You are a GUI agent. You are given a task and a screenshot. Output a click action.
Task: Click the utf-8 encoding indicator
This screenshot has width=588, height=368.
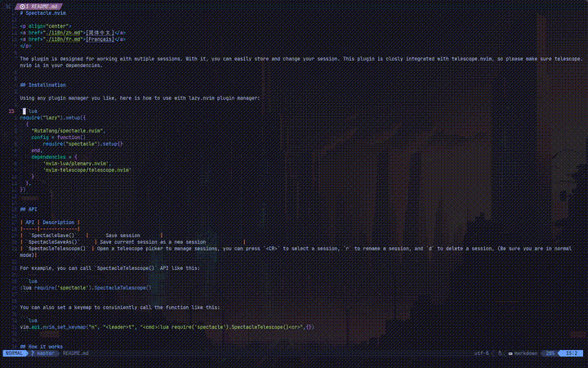click(x=482, y=353)
